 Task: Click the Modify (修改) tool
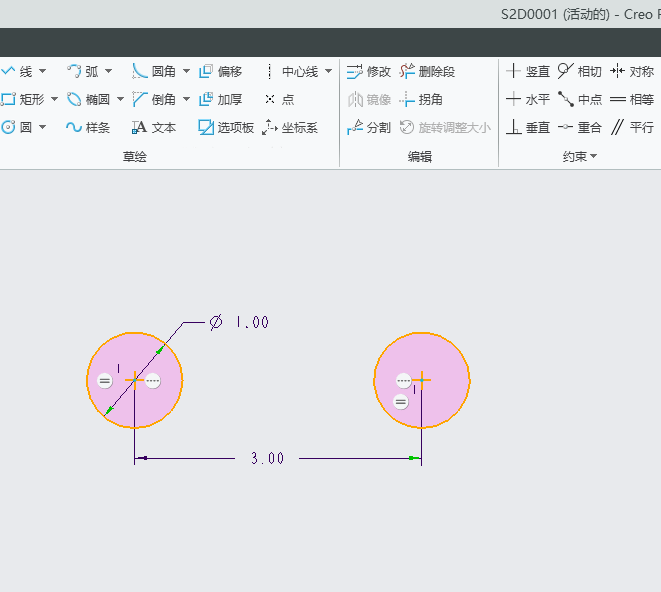369,72
